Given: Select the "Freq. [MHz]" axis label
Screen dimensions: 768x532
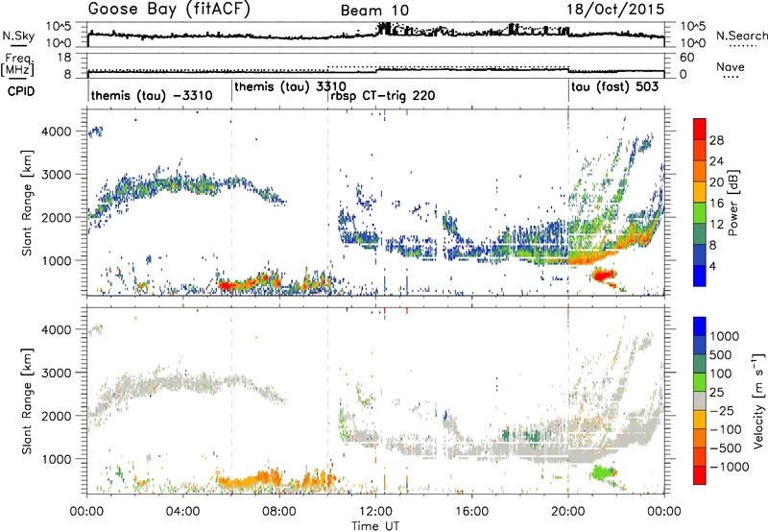Looking at the screenshot, I should coord(17,65).
